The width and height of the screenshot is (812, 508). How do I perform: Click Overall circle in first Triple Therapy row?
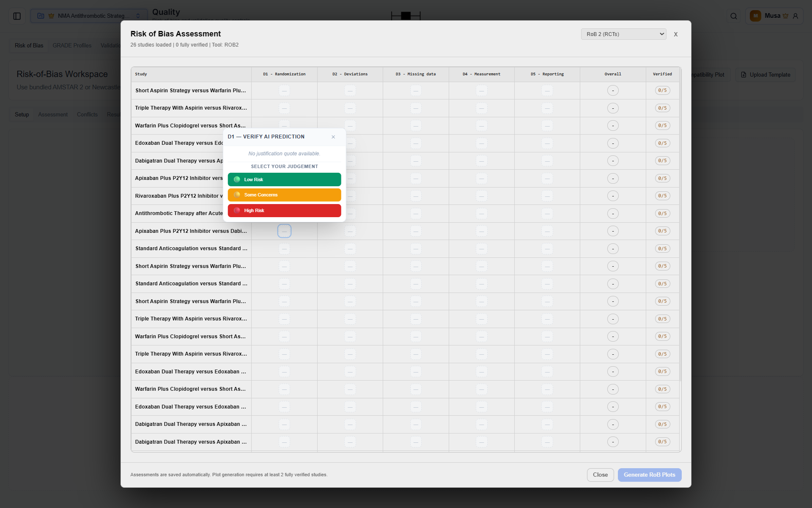(x=613, y=108)
